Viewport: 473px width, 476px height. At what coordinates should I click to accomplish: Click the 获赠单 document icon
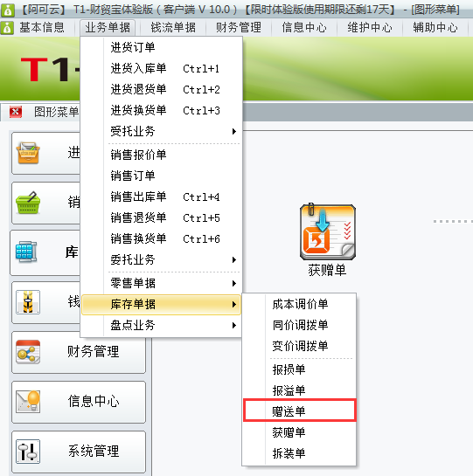[328, 232]
